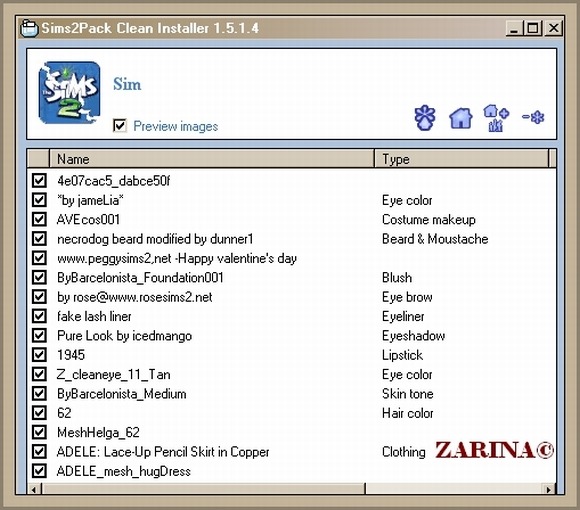Maximize the Clean Installer window
Viewport: 580px width, 510px height.
pos(533,28)
